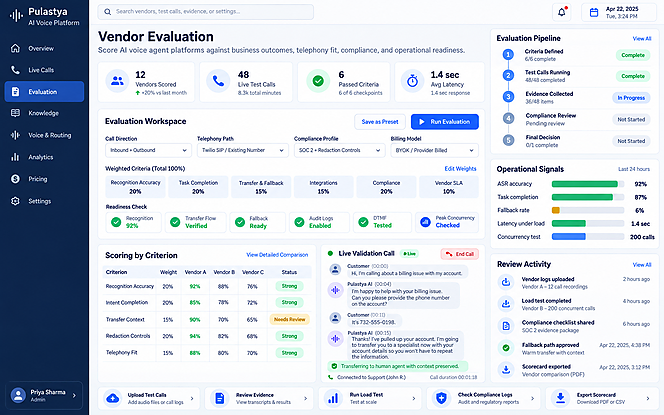Go to Overview in the sidebar

click(x=44, y=48)
